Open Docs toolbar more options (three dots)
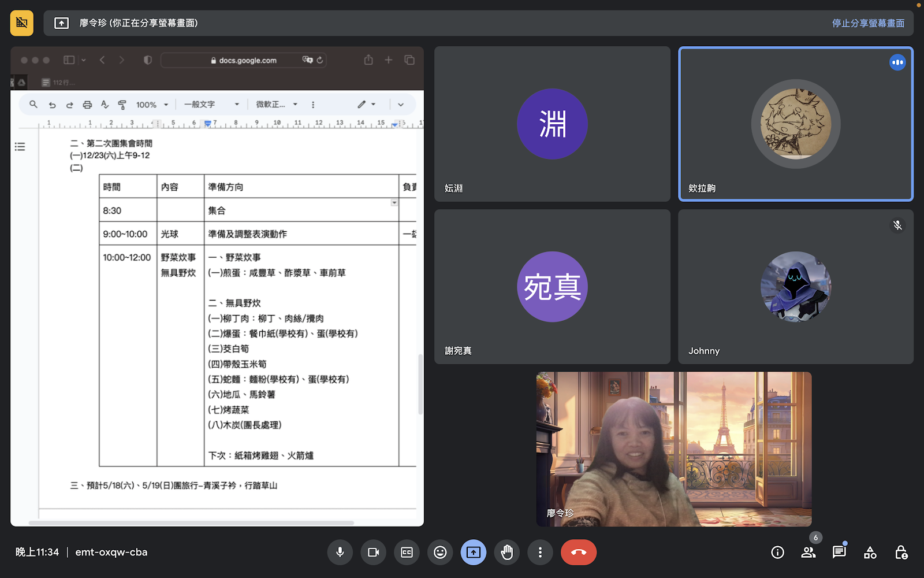 (313, 105)
